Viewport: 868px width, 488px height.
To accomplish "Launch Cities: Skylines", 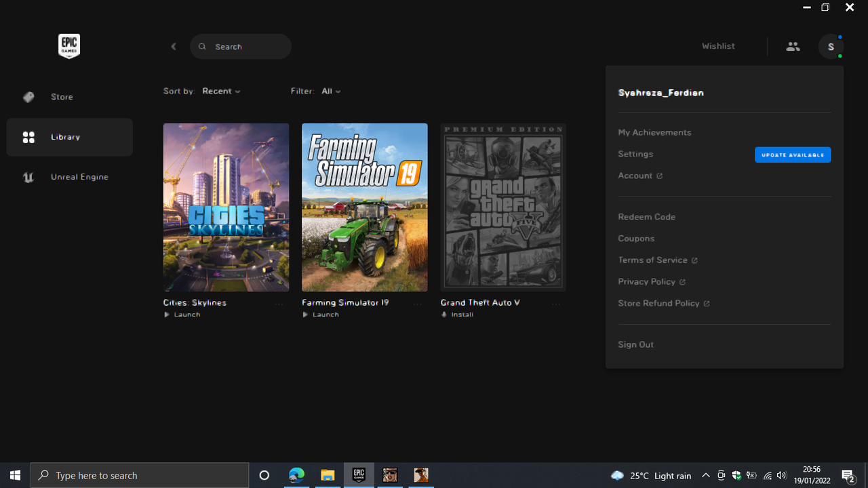I will pyautogui.click(x=182, y=314).
